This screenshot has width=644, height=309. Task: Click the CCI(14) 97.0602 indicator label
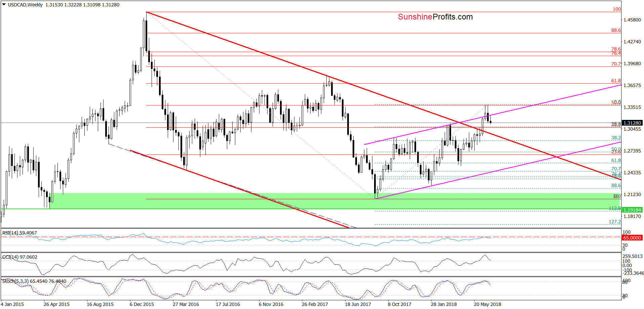(20, 257)
